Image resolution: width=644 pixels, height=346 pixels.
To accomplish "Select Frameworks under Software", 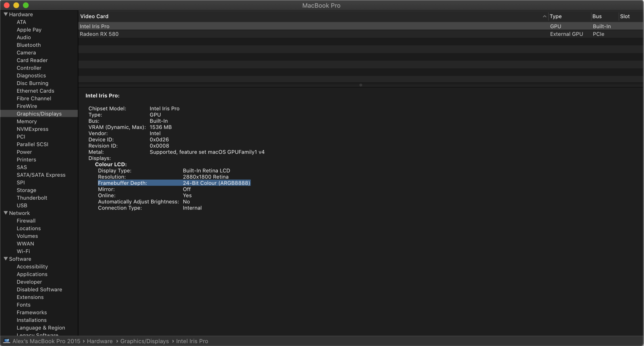I will click(32, 313).
